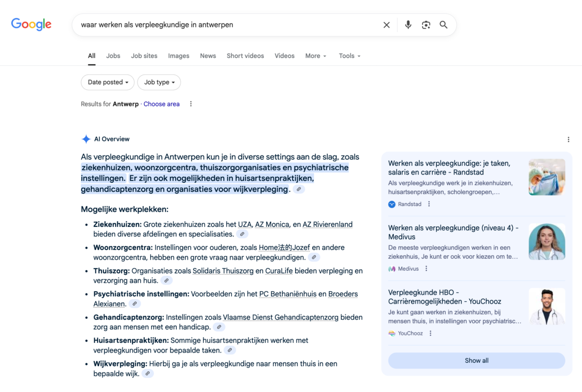
Task: Open the Date posted filter dropdown
Action: click(108, 82)
